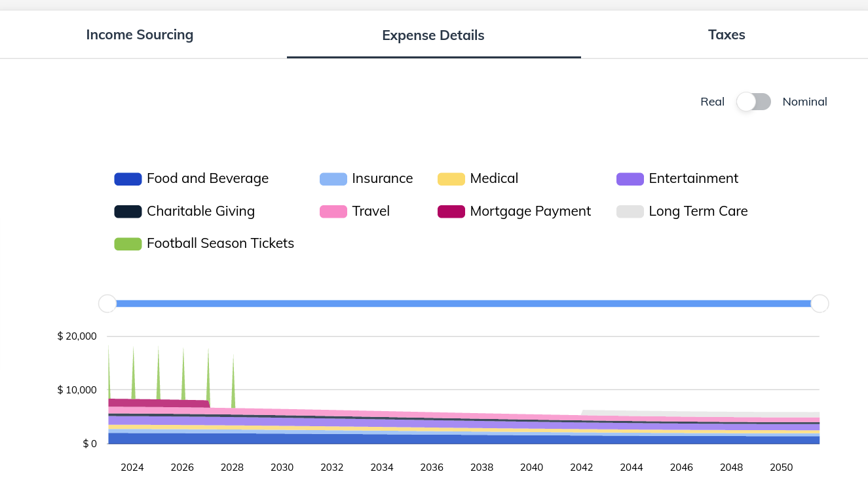
Task: Click the Nominal label
Action: coord(804,102)
